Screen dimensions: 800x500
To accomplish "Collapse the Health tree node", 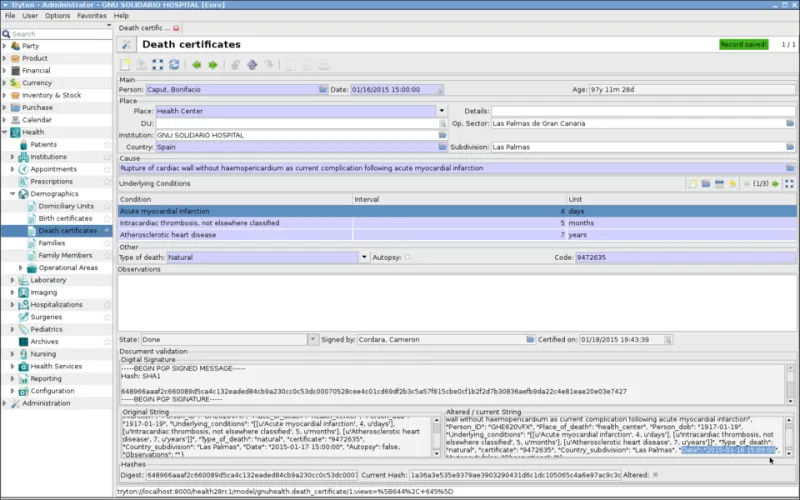I will click(x=5, y=132).
